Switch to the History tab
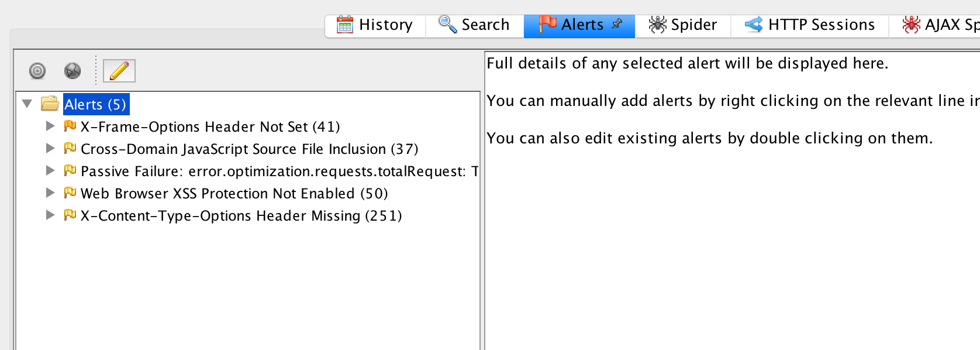The width and height of the screenshot is (980, 350). point(375,25)
